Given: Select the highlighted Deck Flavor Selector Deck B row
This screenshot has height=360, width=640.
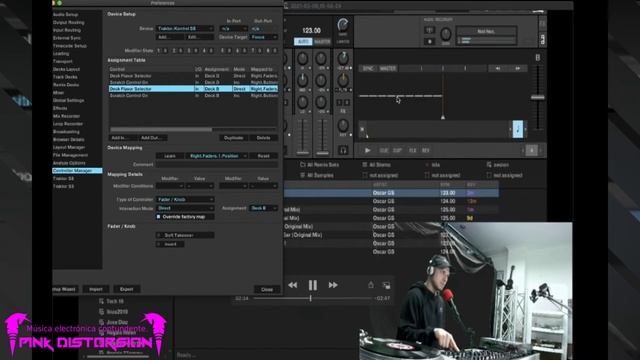Looking at the screenshot, I should [x=193, y=89].
